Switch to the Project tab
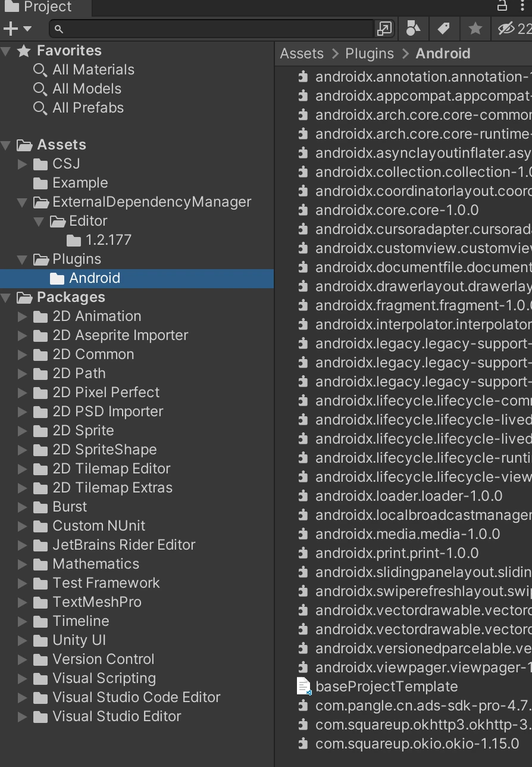Image resolution: width=532 pixels, height=767 pixels. 46,7
